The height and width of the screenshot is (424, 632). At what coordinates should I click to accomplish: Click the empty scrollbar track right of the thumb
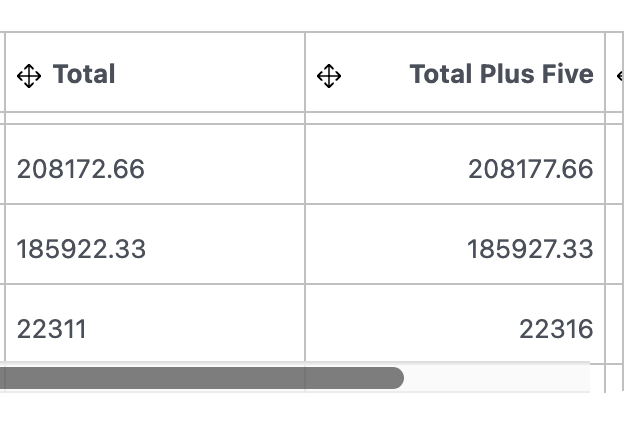pyautogui.click(x=497, y=378)
